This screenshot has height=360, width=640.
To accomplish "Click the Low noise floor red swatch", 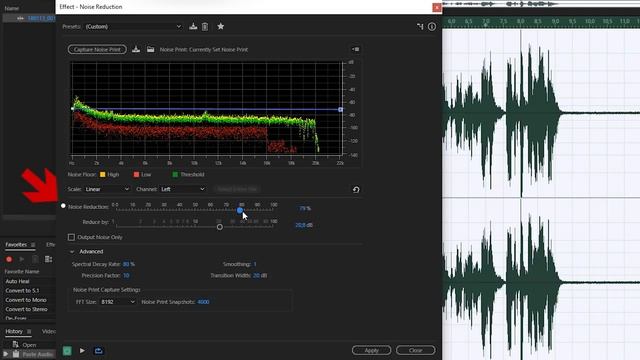I will [136, 175].
